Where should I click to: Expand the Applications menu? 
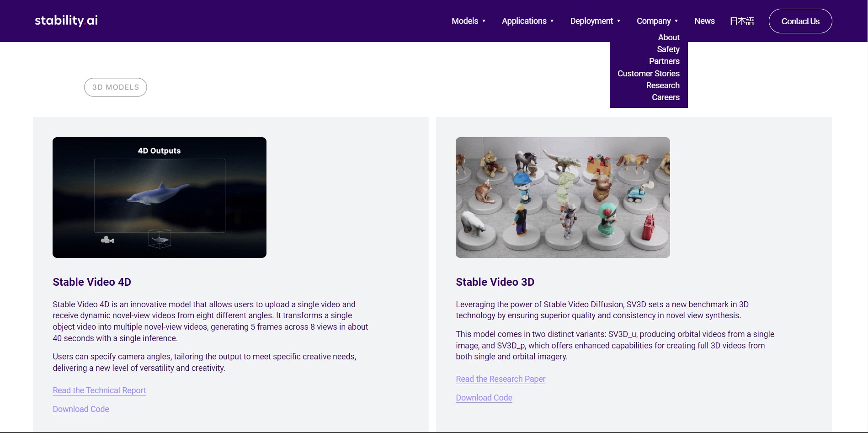528,21
